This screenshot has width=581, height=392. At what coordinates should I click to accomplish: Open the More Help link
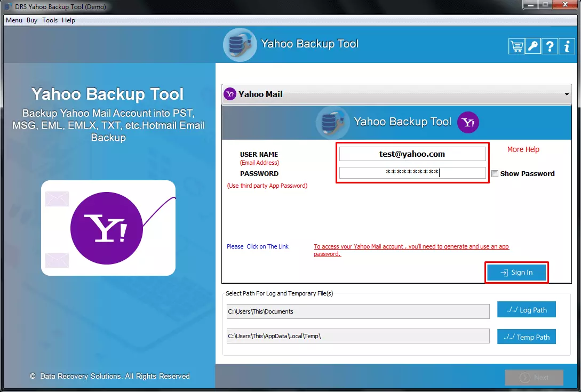[x=523, y=149]
